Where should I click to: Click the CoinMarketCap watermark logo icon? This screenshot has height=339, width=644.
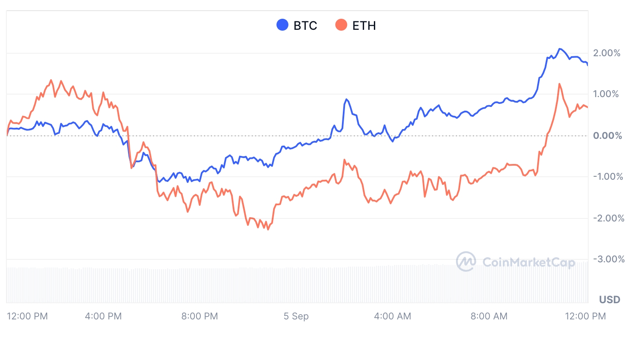click(466, 261)
